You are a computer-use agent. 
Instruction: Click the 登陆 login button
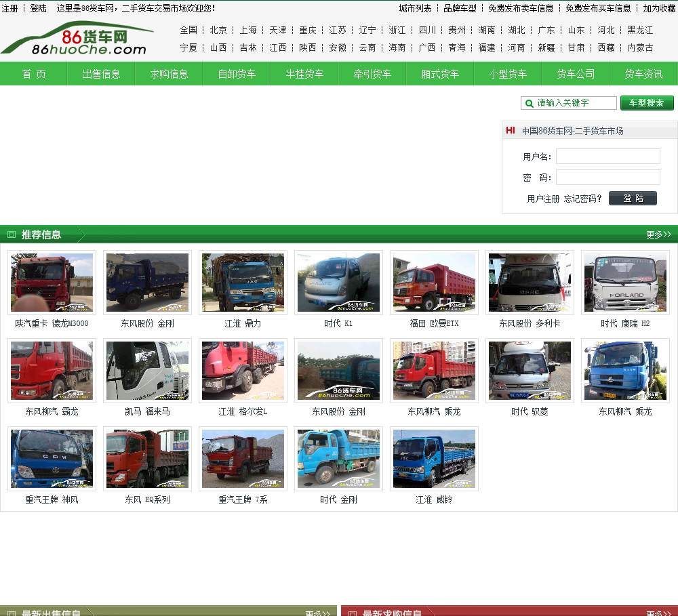(633, 199)
